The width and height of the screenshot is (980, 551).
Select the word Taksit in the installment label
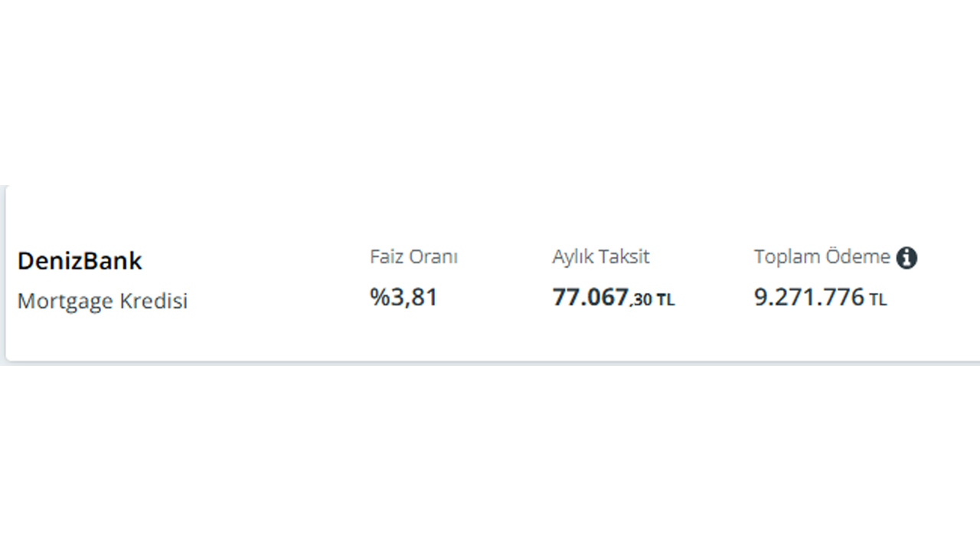pos(624,257)
